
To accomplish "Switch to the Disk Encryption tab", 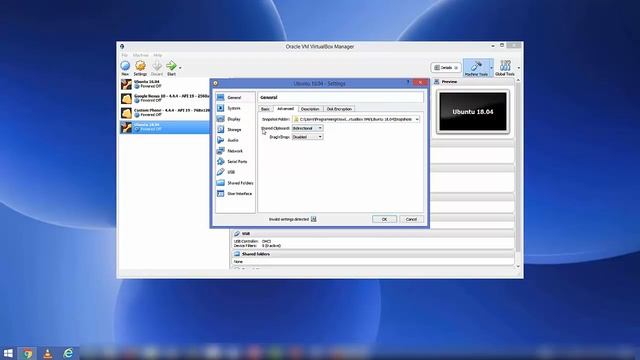I will (339, 109).
